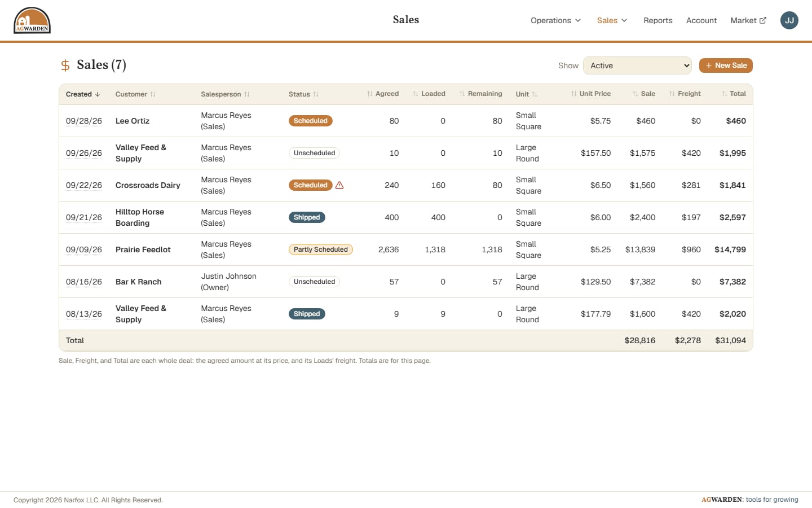Sort by Customer column
The image size is (812, 508).
click(x=135, y=94)
